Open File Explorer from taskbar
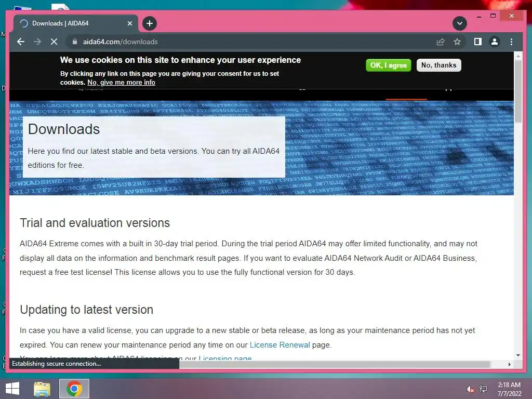The width and height of the screenshot is (532, 399). click(42, 389)
